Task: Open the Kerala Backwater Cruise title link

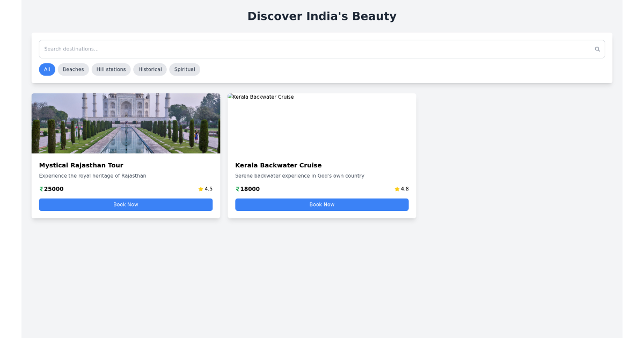Action: pos(279,165)
